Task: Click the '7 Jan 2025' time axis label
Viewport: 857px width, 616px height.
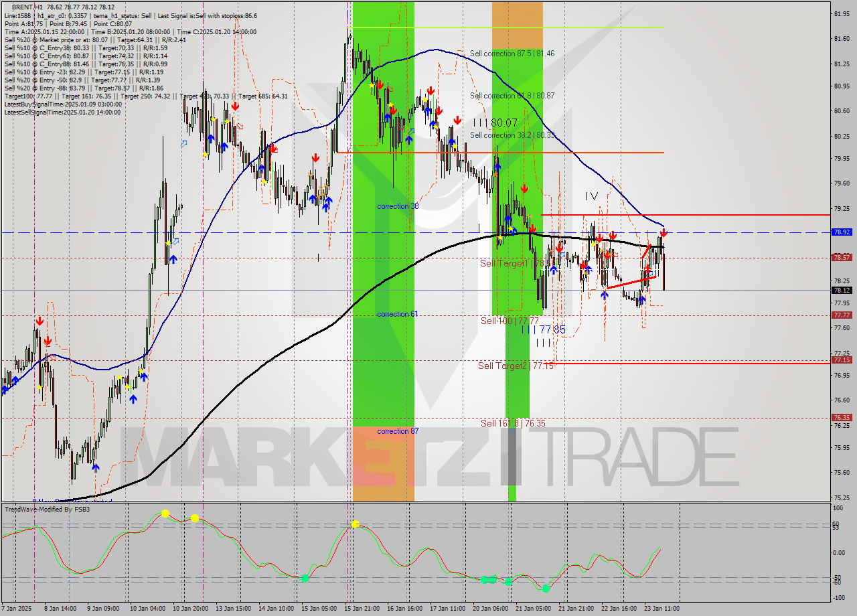Action: pyautogui.click(x=16, y=609)
